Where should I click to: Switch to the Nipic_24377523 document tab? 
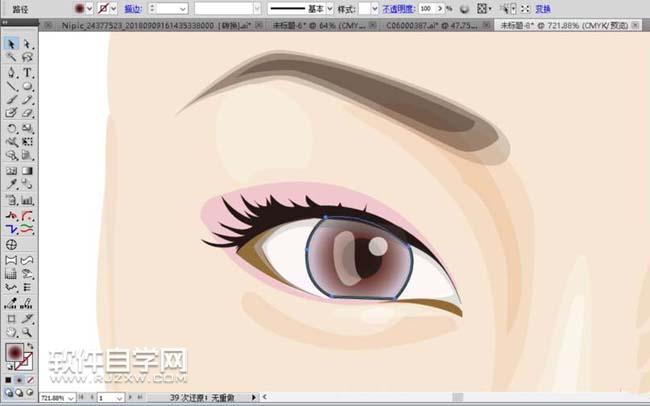156,26
